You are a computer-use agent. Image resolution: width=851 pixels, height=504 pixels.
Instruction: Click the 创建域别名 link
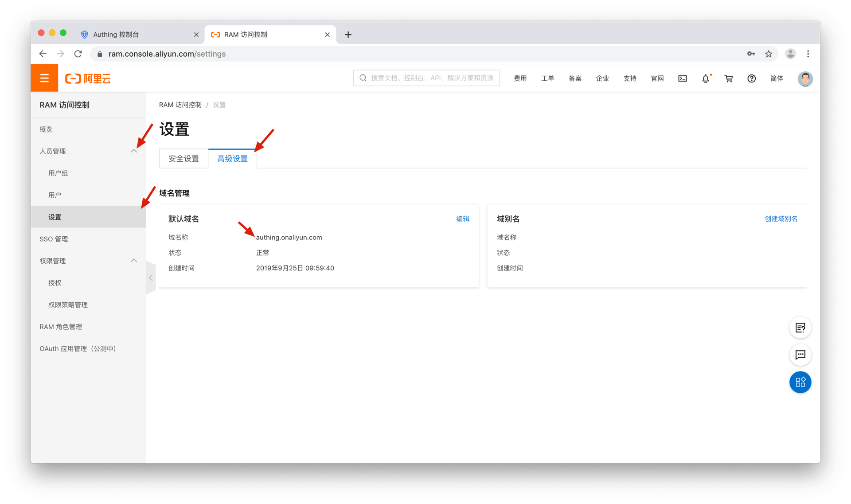(x=781, y=219)
